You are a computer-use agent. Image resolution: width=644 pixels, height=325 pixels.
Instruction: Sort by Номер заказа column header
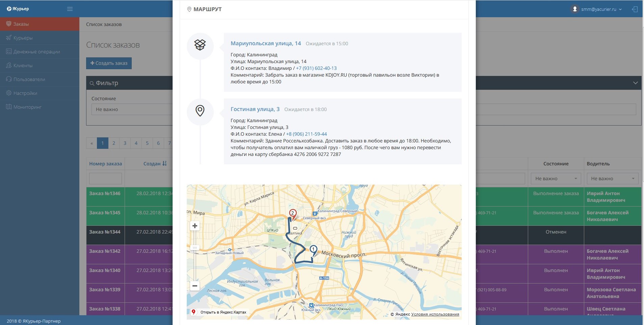coord(105,164)
